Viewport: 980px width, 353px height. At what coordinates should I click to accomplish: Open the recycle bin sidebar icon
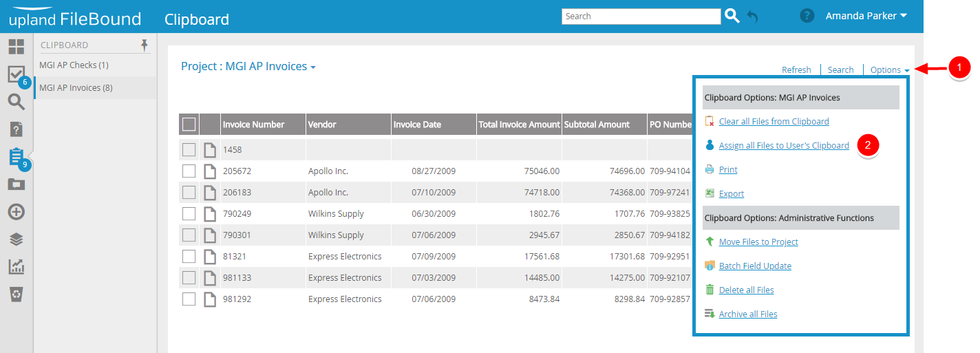pos(16,295)
